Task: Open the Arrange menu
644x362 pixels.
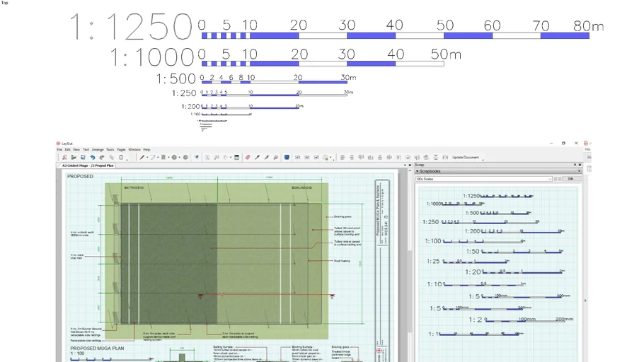Action: pyautogui.click(x=98, y=150)
